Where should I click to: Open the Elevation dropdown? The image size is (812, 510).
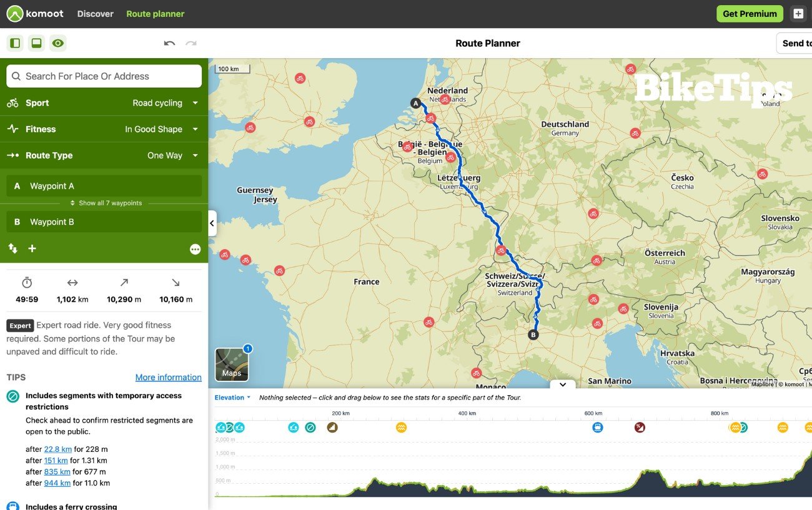tap(232, 398)
